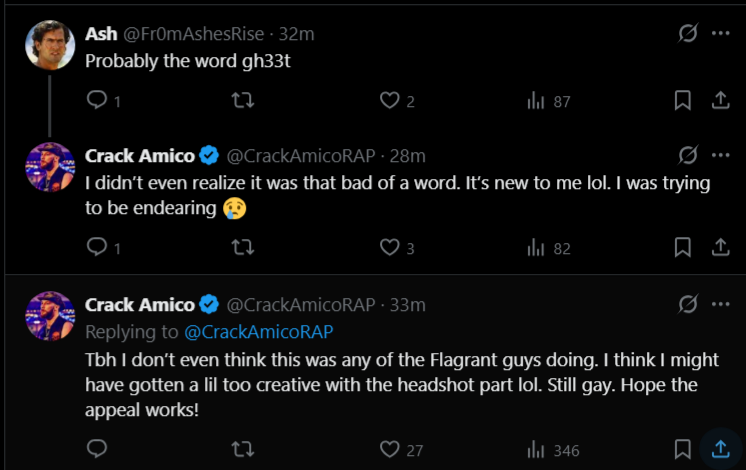Image resolution: width=746 pixels, height=470 pixels.
Task: View analytics showing 87 views
Action: (536, 100)
